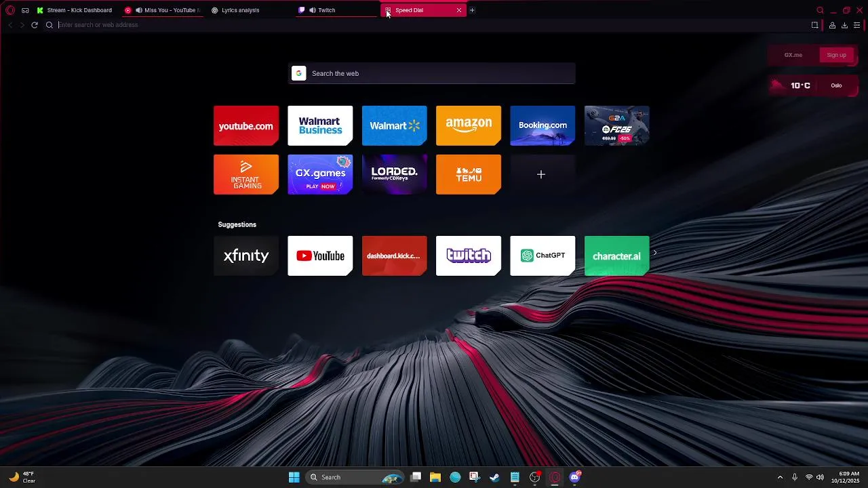Open the Opera GX main menu icon
868x488 pixels.
(10, 10)
